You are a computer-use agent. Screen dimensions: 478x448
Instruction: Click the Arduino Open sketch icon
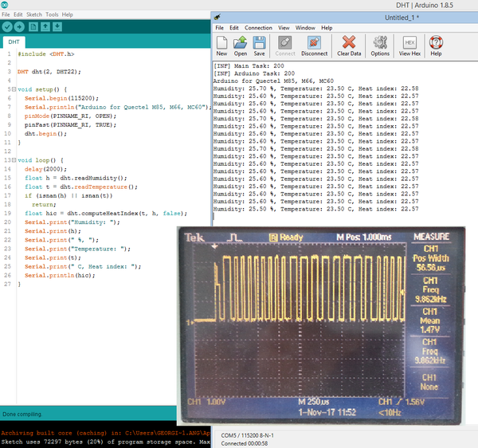(45, 27)
